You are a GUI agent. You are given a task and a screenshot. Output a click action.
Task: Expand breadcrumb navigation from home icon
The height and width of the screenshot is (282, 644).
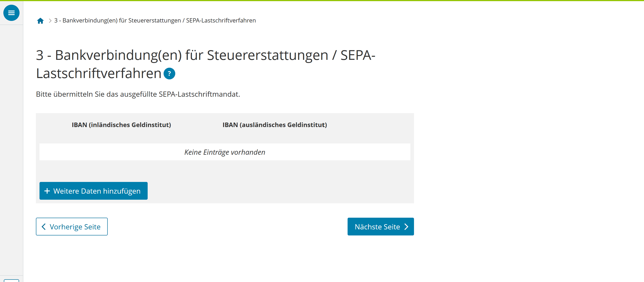point(40,20)
